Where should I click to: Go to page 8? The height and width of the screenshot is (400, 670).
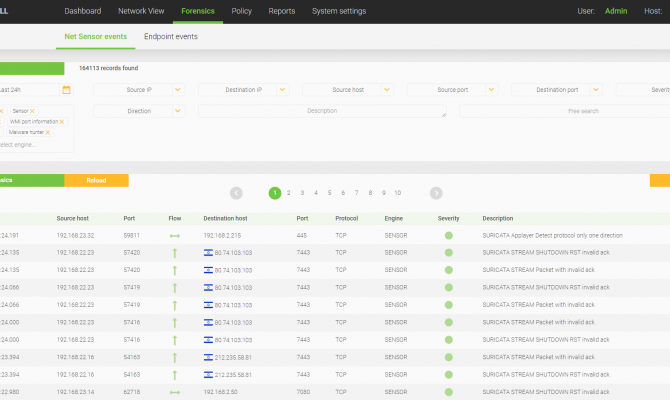tap(370, 193)
